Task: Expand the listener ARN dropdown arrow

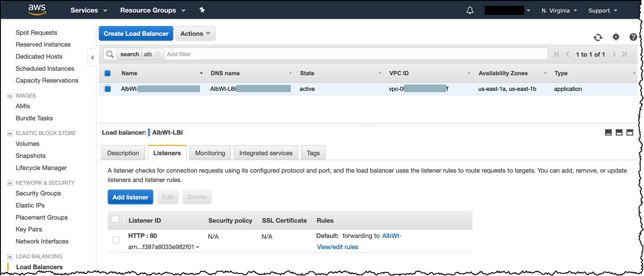Action: (197, 247)
